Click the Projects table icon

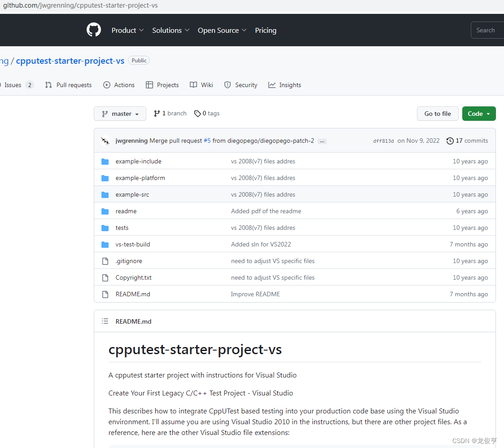pos(149,85)
